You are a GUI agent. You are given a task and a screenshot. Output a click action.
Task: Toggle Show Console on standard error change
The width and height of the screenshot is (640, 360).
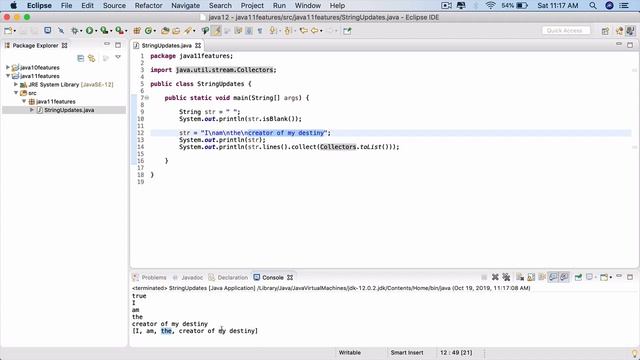[564, 277]
